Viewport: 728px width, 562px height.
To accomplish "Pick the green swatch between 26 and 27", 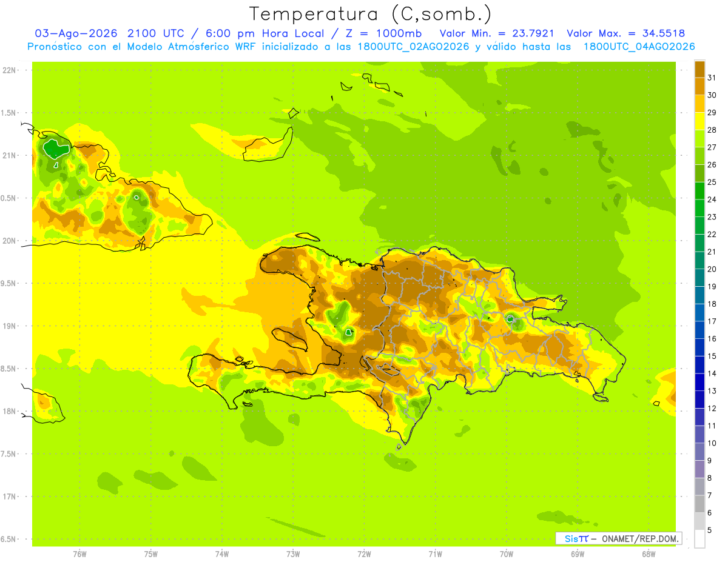I will pyautogui.click(x=699, y=156).
